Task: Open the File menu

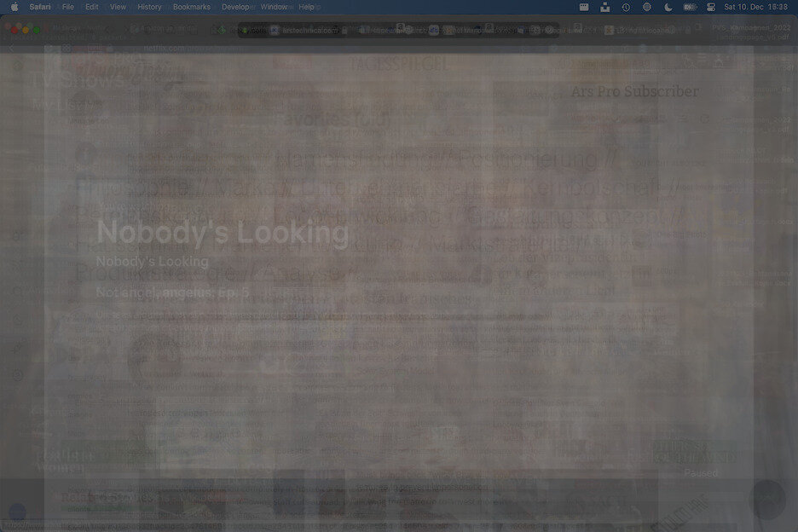Action: pyautogui.click(x=67, y=7)
